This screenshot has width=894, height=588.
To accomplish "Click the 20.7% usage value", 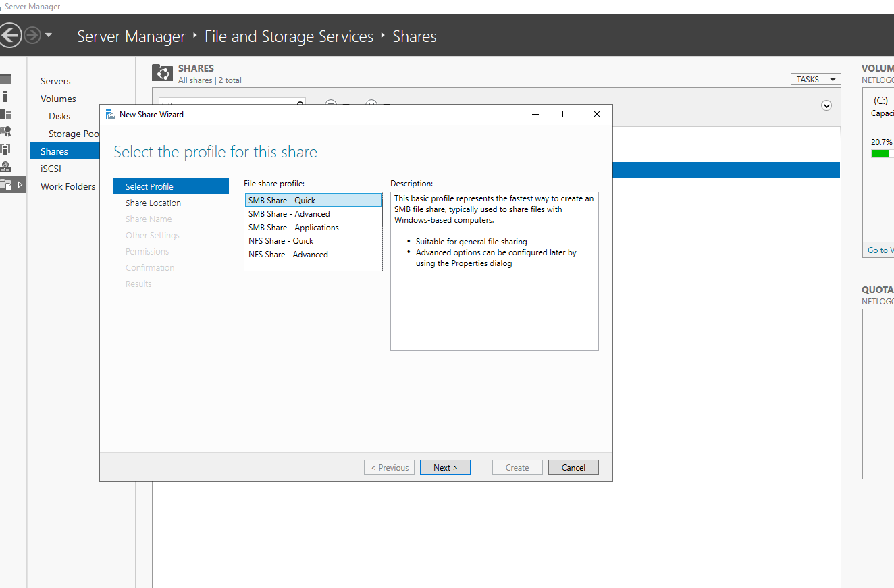I will [881, 142].
